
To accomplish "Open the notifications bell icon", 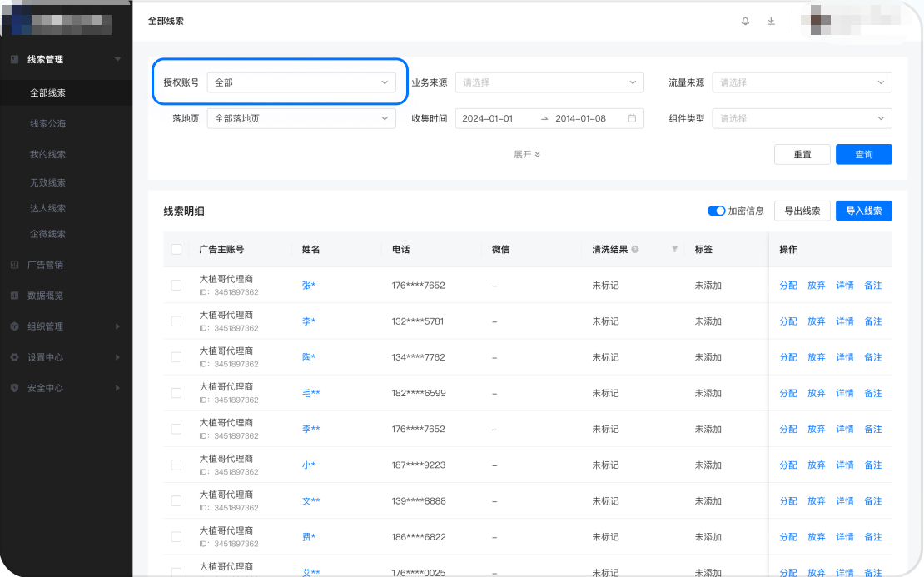I will pos(745,21).
